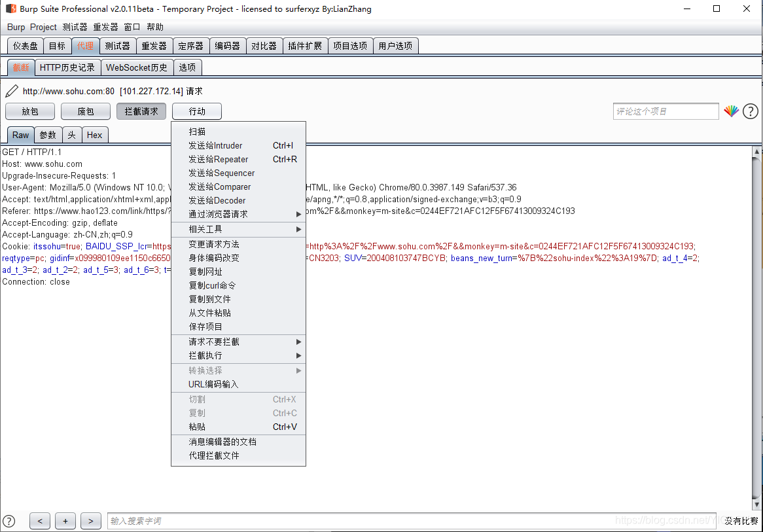
Task: Open 代理拦截文件 menu entry
Action: pos(238,455)
